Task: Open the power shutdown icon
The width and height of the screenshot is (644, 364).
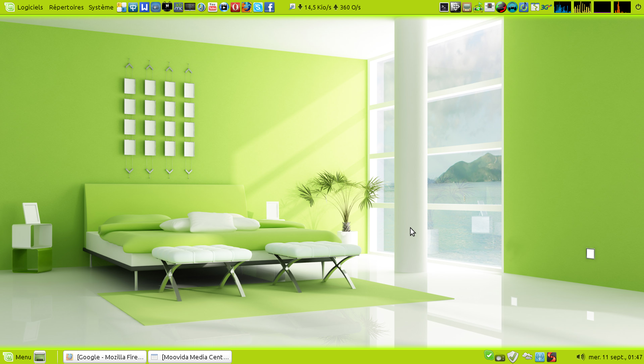Action: 638,7
